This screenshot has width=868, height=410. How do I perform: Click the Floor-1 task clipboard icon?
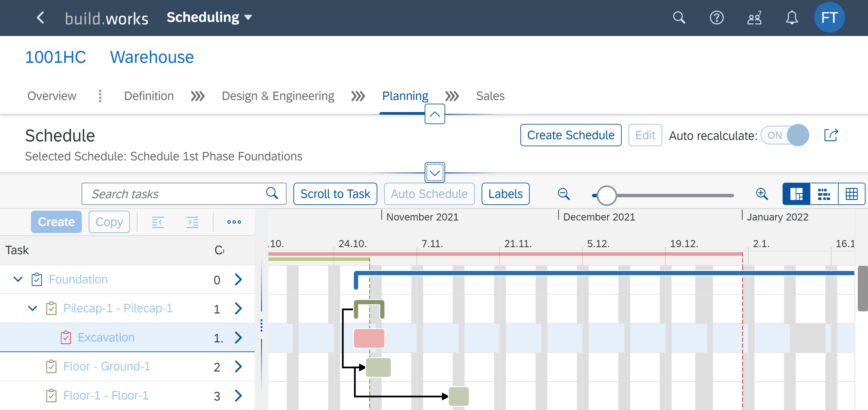pos(51,395)
